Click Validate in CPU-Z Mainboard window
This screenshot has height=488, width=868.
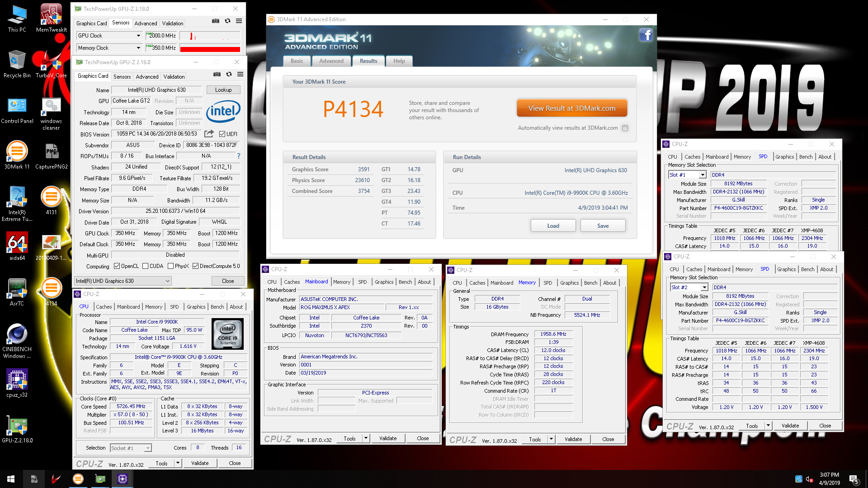(x=388, y=438)
